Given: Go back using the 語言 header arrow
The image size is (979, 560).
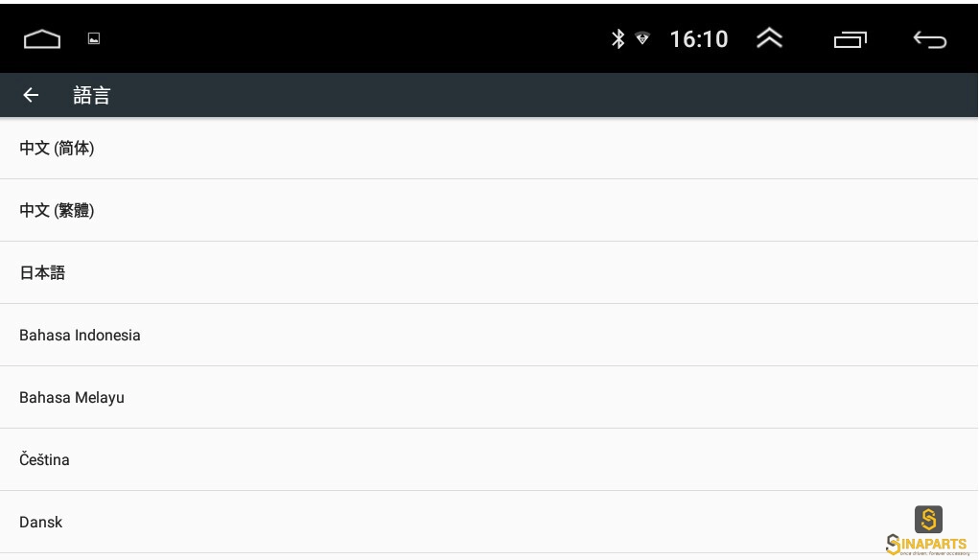Looking at the screenshot, I should (x=31, y=95).
